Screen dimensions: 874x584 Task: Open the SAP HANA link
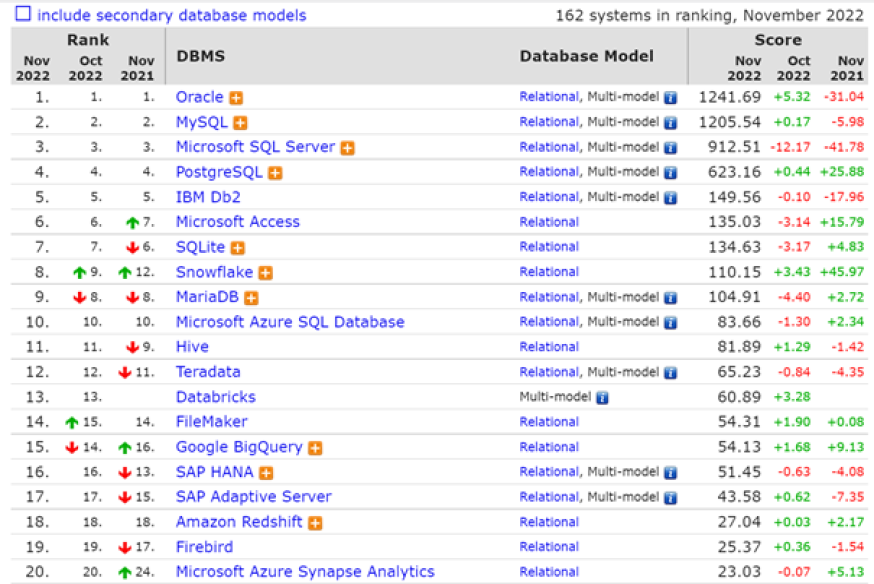215,472
